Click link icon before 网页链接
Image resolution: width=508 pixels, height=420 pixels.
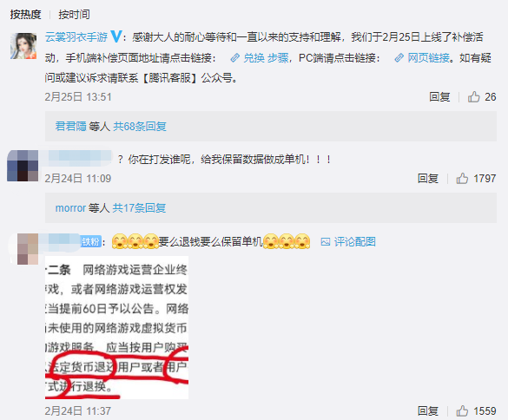tap(399, 58)
